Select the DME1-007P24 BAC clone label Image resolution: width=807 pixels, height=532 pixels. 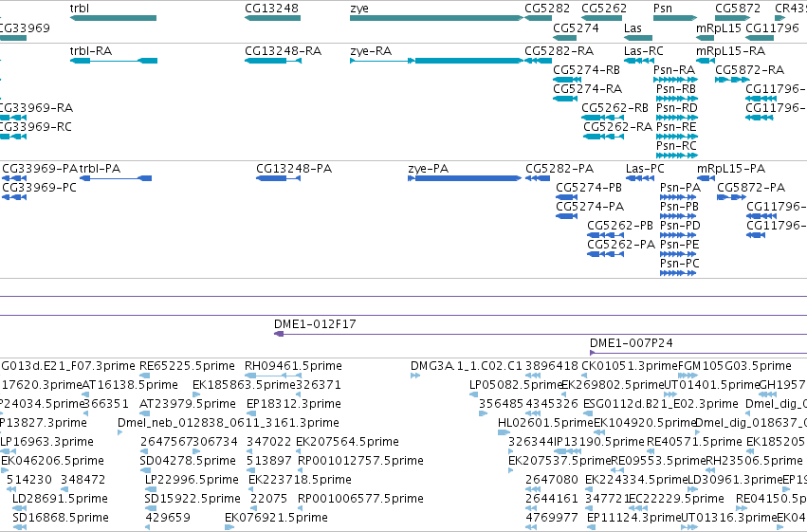point(632,343)
